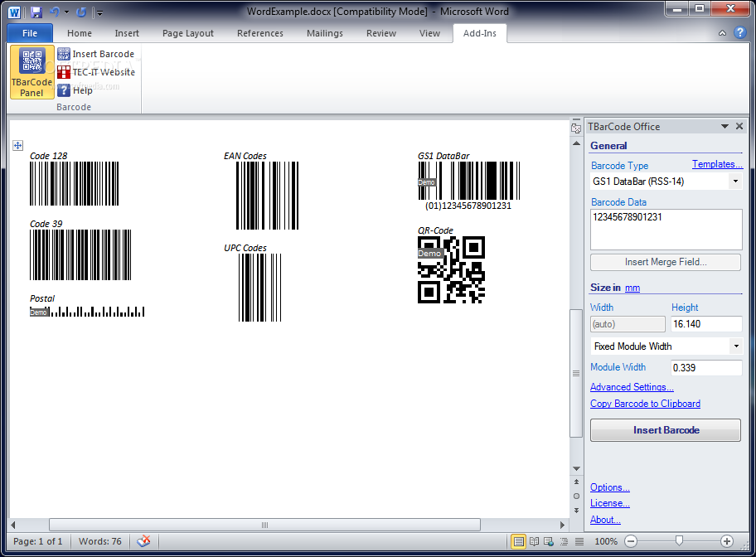Click the vertical scrollbar down arrow
Viewport: 756px width, 557px height.
[x=576, y=469]
